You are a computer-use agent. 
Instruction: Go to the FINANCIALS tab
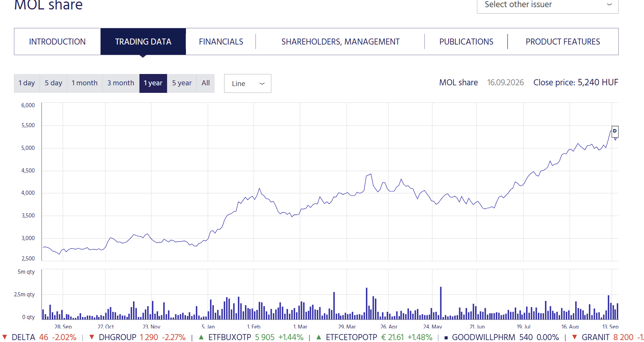point(221,42)
